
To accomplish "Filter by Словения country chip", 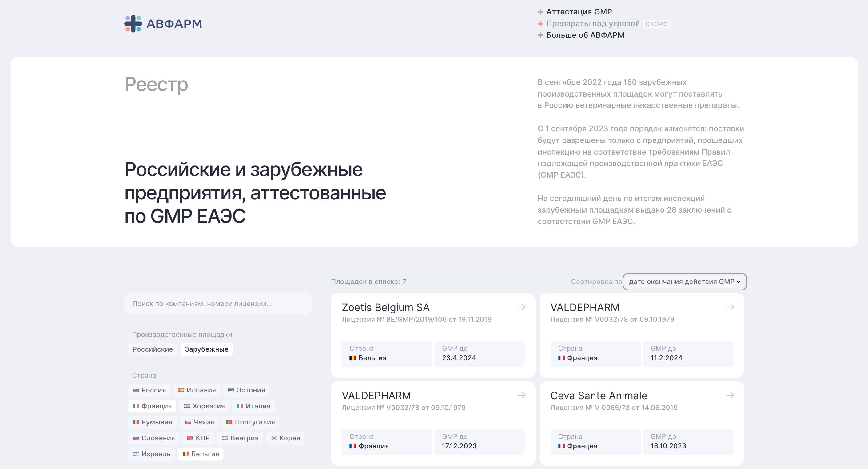I will 154,438.
